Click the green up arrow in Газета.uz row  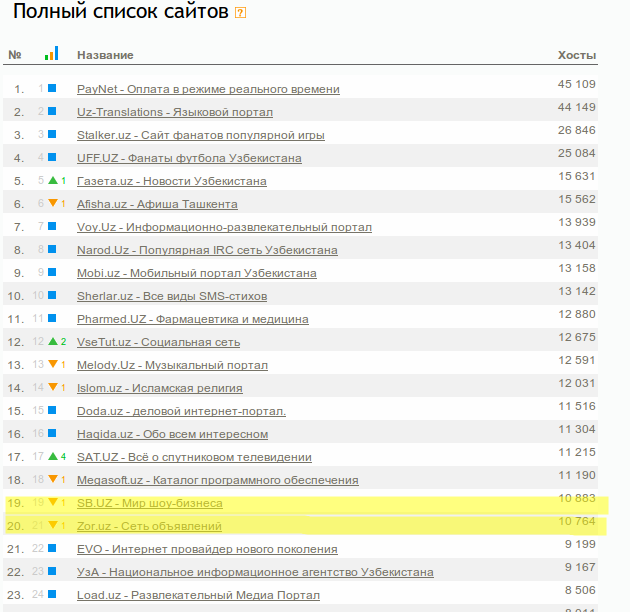(x=53, y=180)
